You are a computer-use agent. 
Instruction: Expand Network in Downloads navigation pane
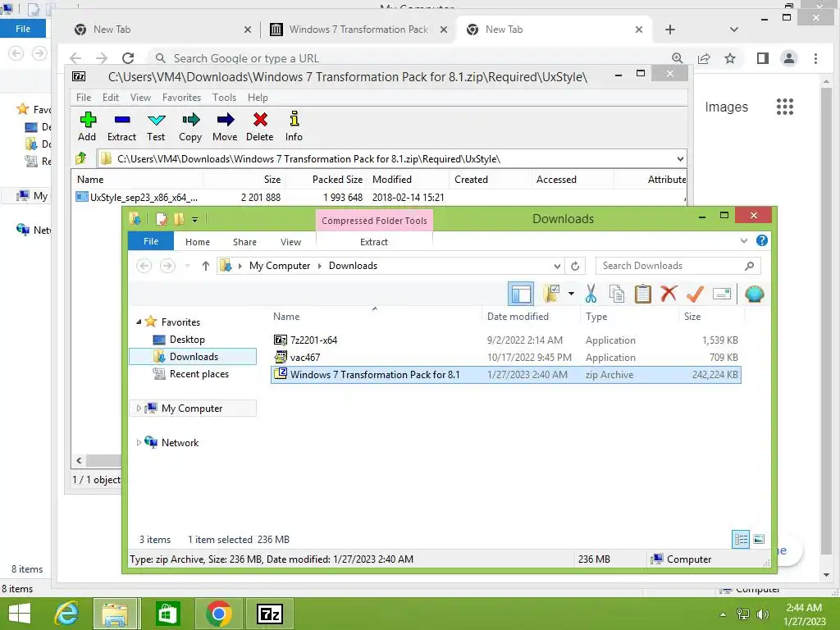click(x=139, y=442)
